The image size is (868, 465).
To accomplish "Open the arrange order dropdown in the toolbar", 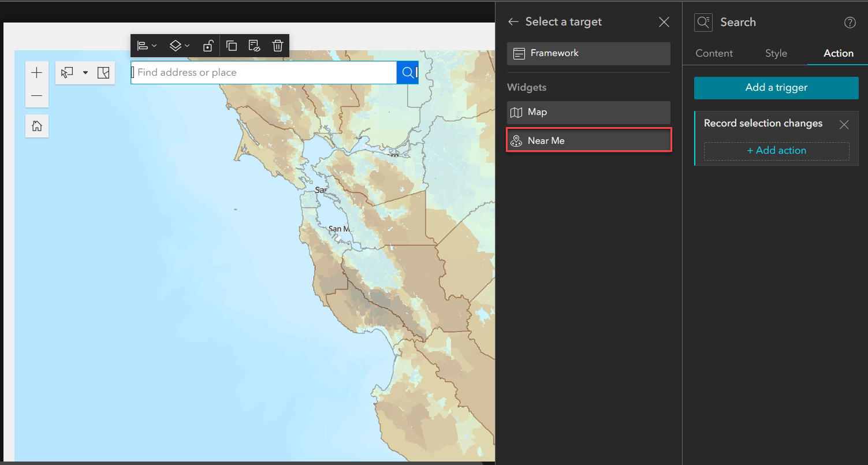I will tap(180, 46).
